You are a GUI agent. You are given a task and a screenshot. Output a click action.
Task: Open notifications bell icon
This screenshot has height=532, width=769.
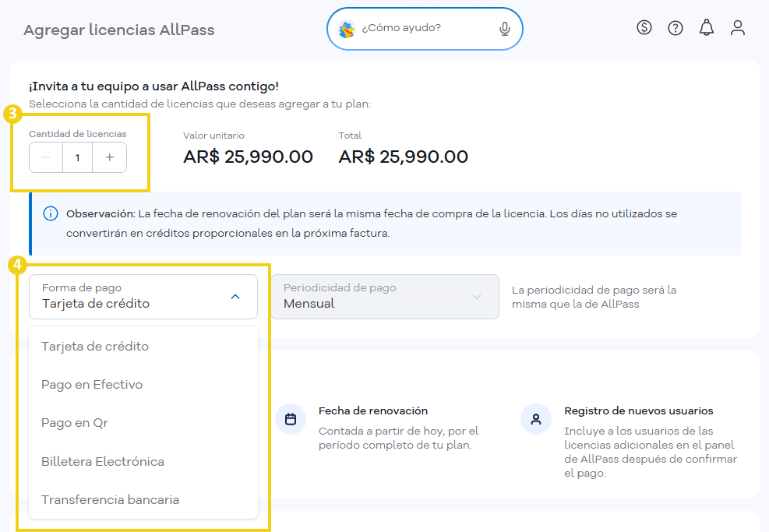point(706,27)
